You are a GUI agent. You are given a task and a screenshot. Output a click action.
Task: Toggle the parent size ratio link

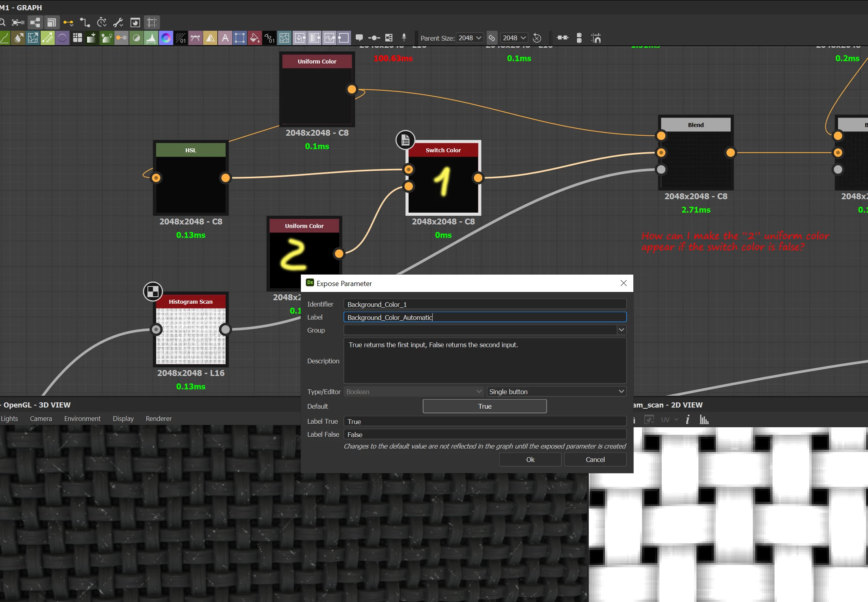click(x=492, y=38)
